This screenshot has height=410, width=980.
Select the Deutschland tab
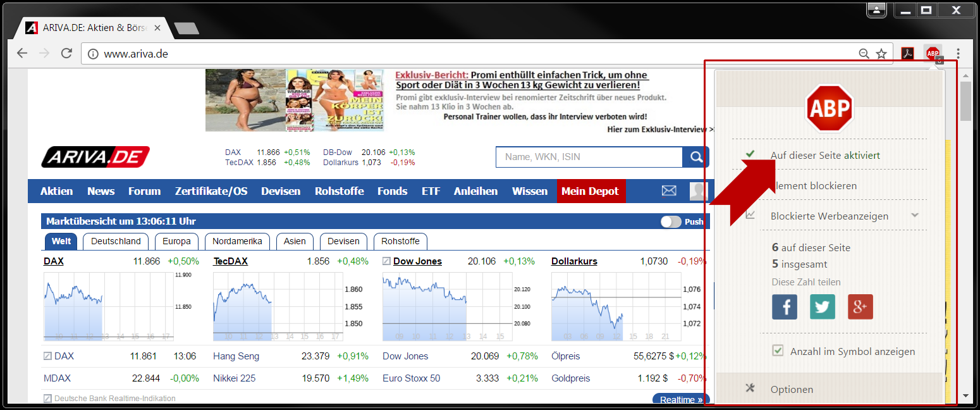[x=116, y=241]
